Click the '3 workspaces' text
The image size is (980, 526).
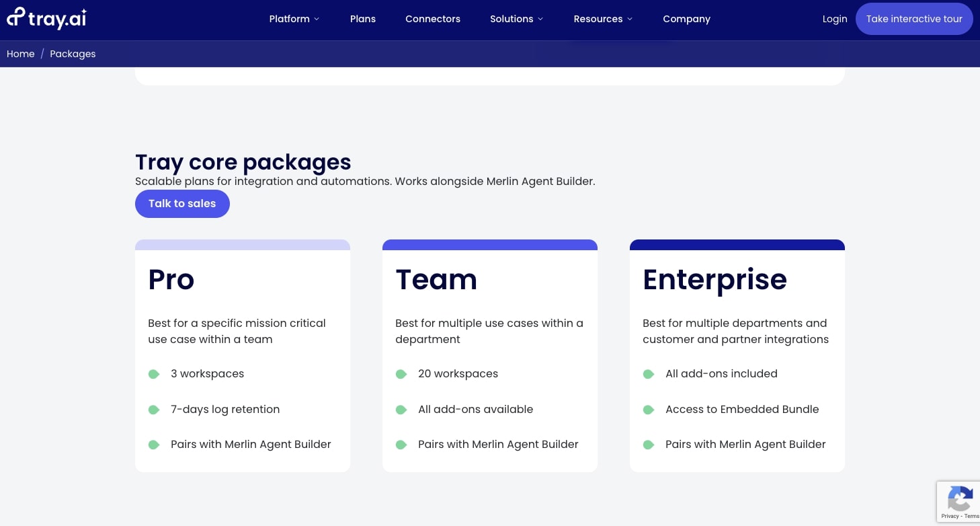pos(207,374)
